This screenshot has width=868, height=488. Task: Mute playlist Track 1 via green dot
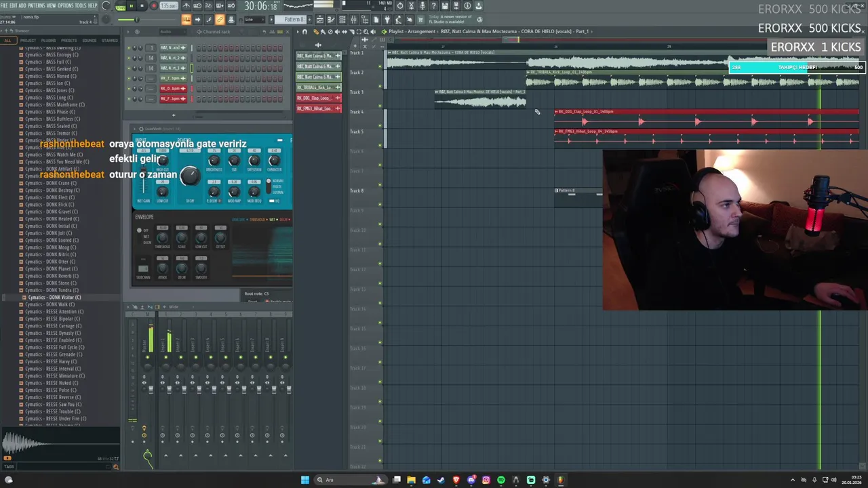point(380,66)
